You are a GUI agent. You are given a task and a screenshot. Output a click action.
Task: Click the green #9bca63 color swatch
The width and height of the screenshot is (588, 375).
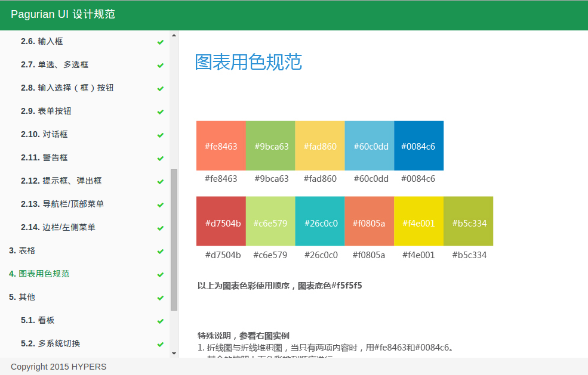click(x=271, y=145)
